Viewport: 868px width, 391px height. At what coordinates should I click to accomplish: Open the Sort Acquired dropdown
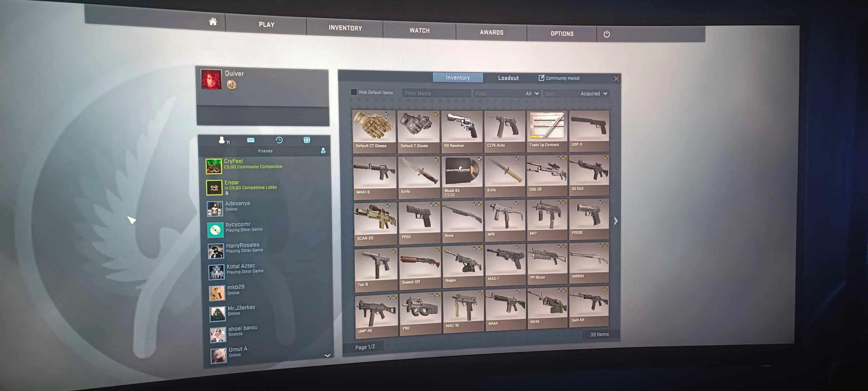pyautogui.click(x=576, y=93)
